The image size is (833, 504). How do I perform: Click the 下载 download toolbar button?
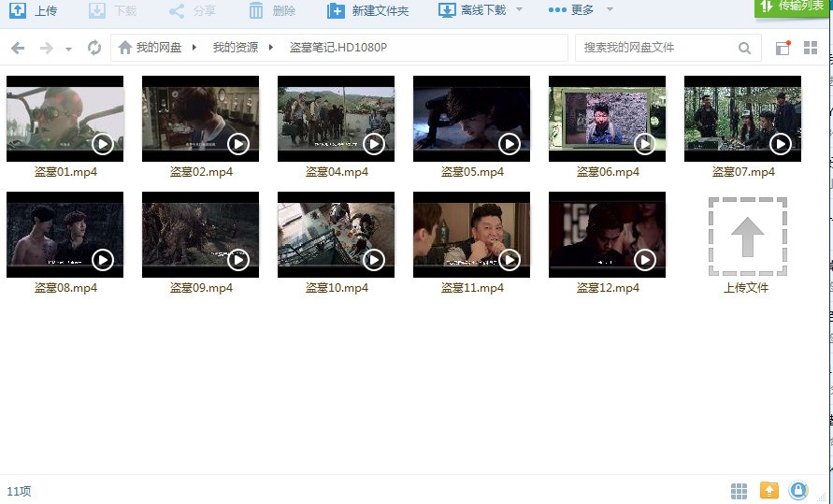(x=112, y=10)
